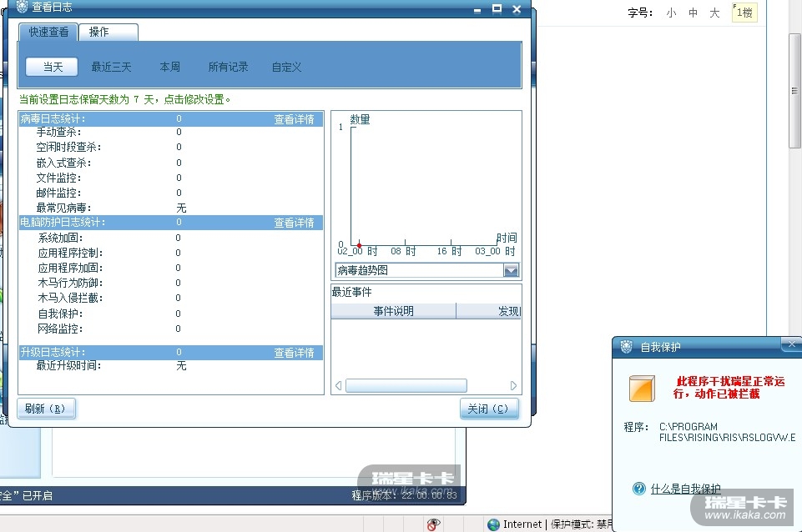Select the 嵌入式查杀 row
This screenshot has width=802, height=532.
point(171,163)
